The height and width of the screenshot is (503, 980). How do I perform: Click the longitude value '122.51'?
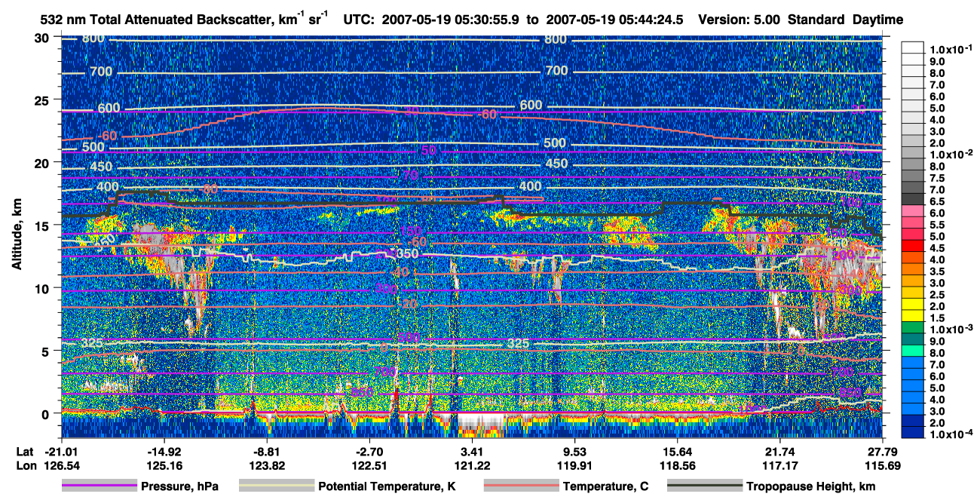point(369,465)
